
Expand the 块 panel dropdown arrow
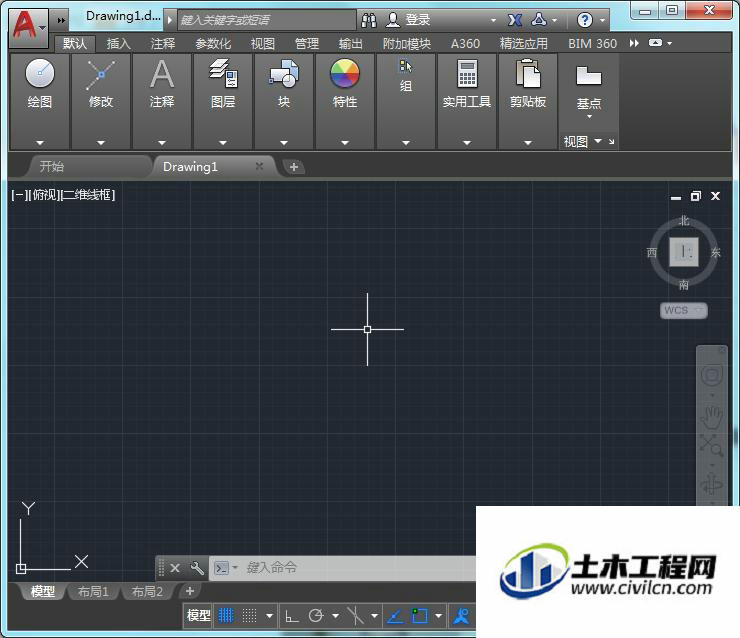click(284, 143)
